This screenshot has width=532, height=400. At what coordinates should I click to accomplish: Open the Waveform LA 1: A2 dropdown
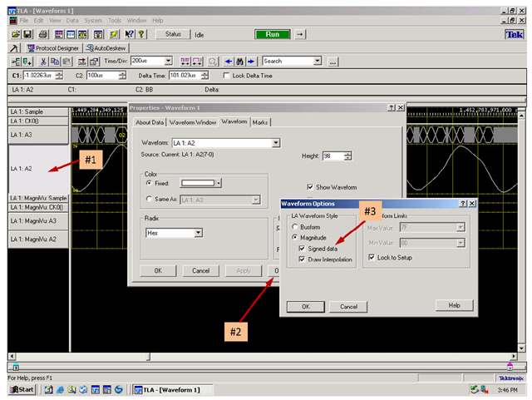pyautogui.click(x=276, y=143)
